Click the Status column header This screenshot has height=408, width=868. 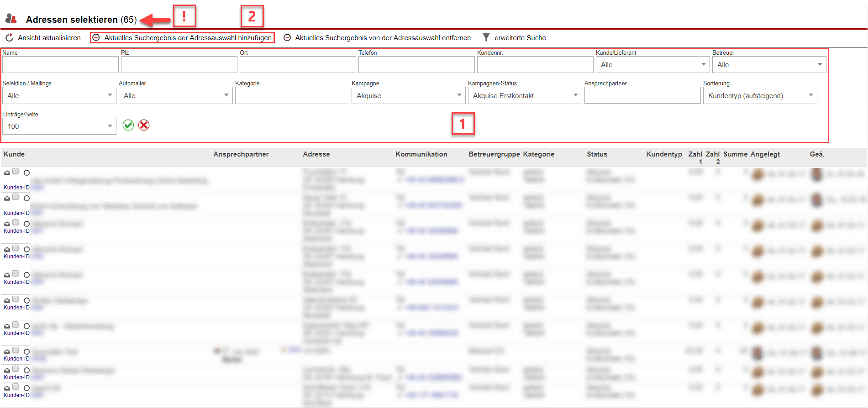point(597,154)
